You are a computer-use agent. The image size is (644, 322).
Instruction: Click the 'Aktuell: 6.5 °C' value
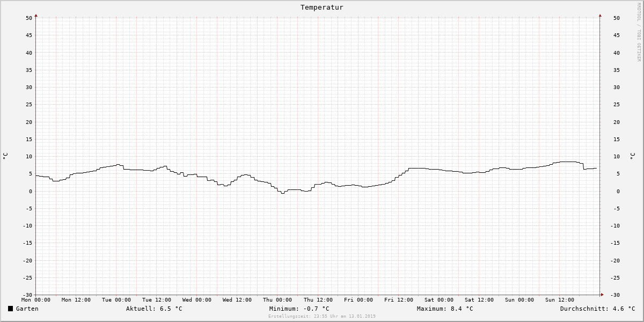154,309
